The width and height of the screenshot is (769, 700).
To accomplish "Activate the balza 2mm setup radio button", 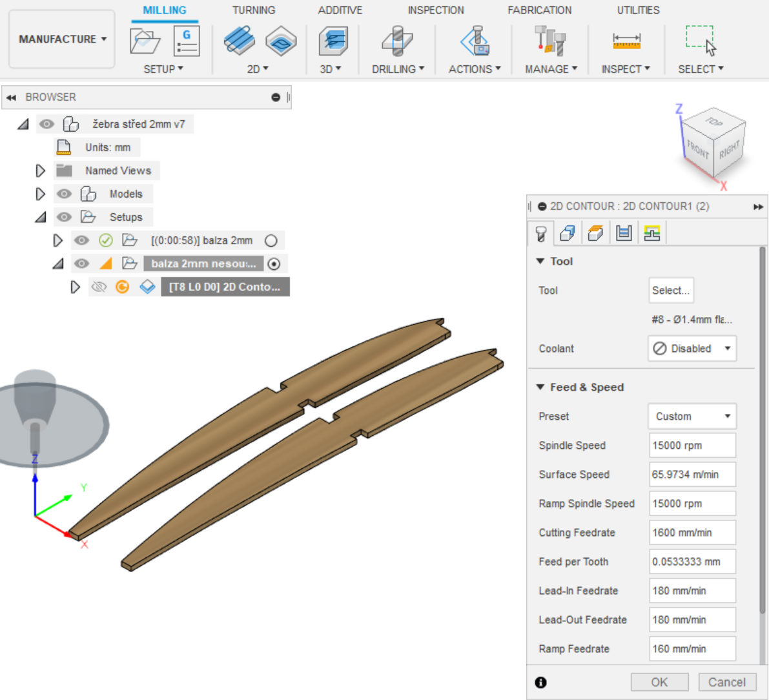I will pyautogui.click(x=271, y=241).
